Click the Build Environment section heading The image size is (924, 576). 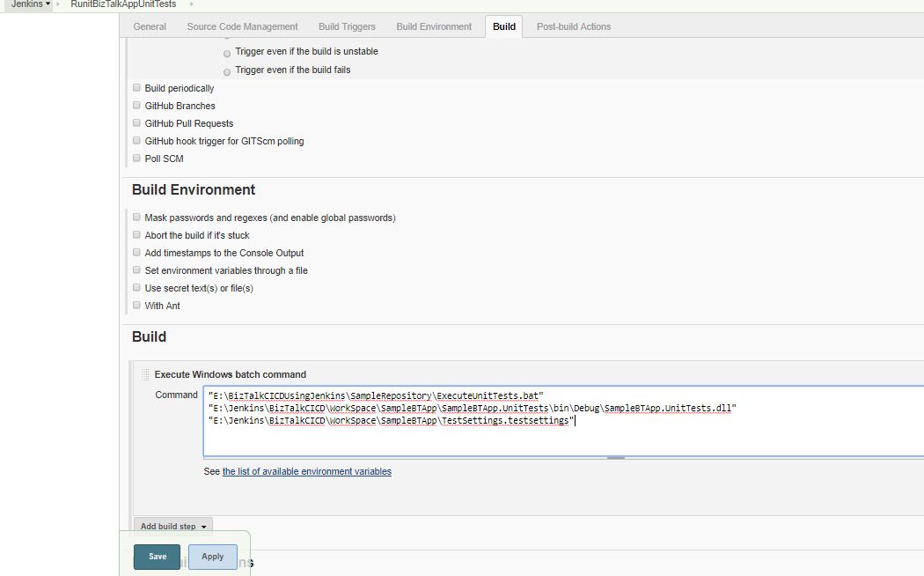point(194,190)
